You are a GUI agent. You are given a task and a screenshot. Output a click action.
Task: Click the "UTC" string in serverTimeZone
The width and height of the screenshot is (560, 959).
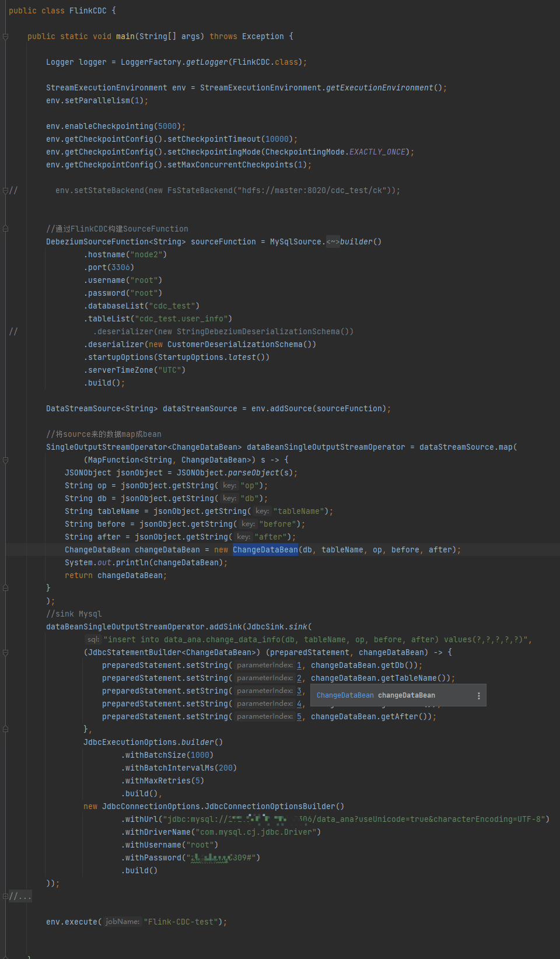tap(170, 370)
